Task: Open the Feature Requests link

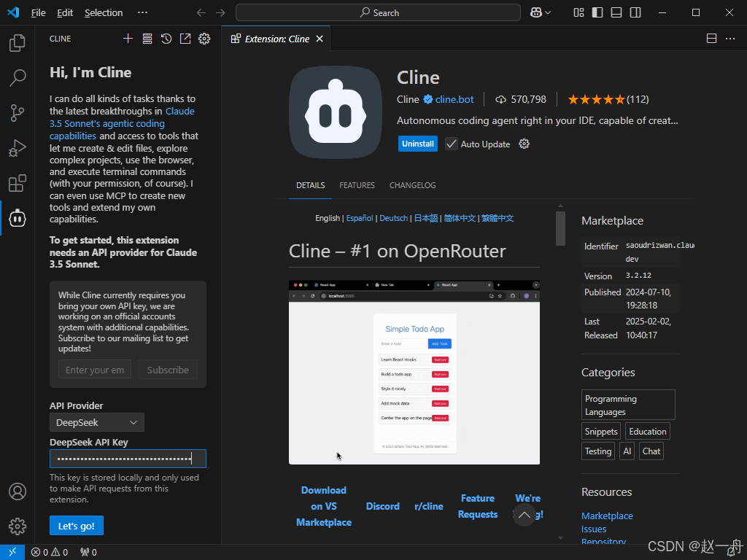Action: 478,506
